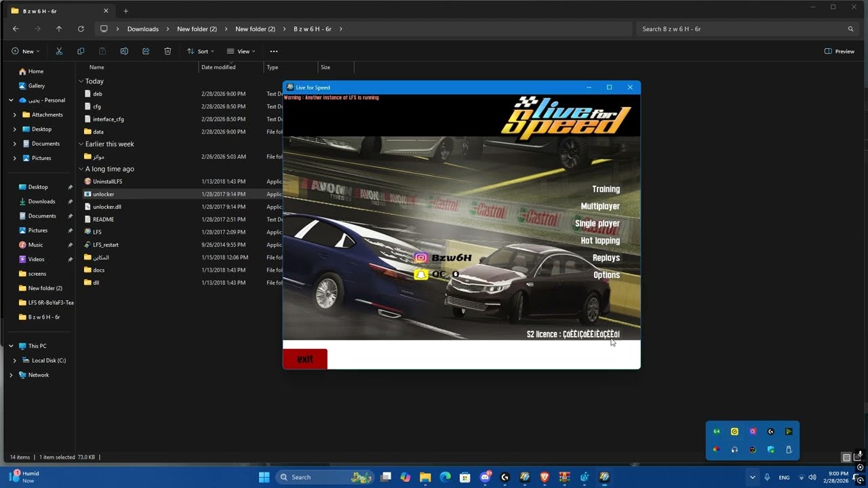Screen dimensions: 868x488
Task: Click the red exit button in LFS
Action: pos(305,359)
